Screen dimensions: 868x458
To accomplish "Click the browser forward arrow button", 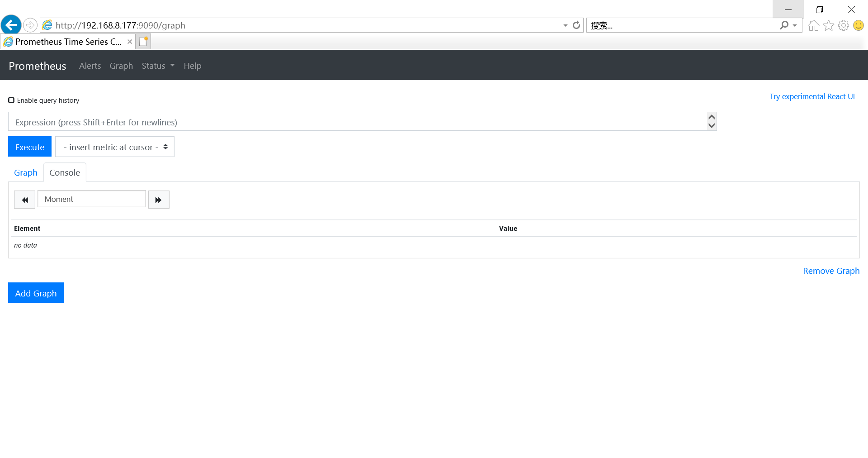I will coord(30,25).
